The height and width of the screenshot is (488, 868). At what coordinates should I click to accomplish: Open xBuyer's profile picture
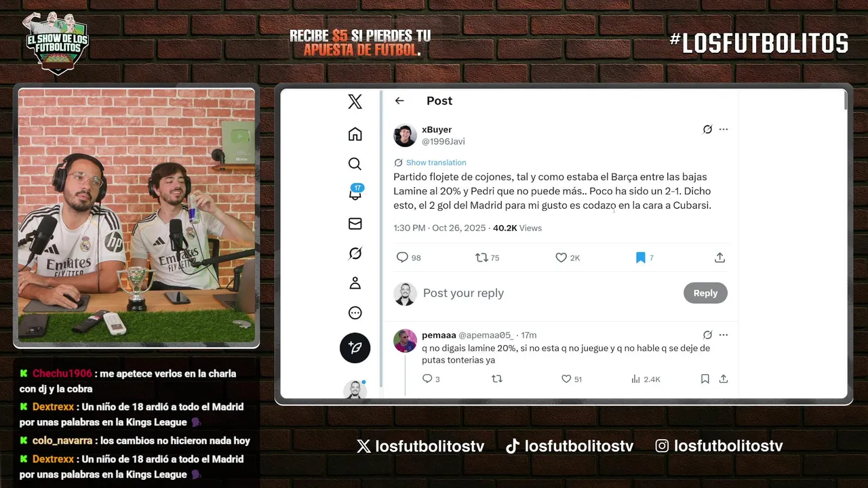pyautogui.click(x=405, y=136)
